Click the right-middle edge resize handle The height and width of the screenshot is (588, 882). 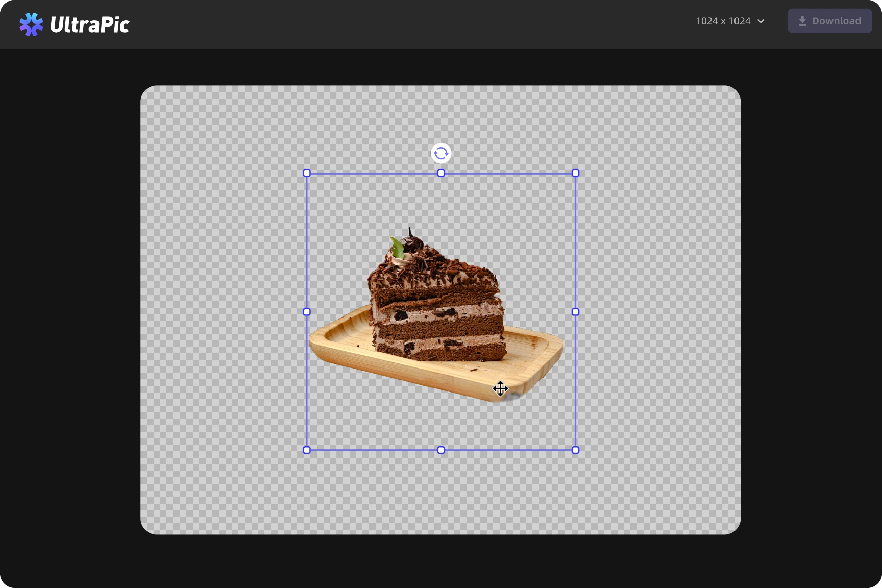(x=575, y=312)
